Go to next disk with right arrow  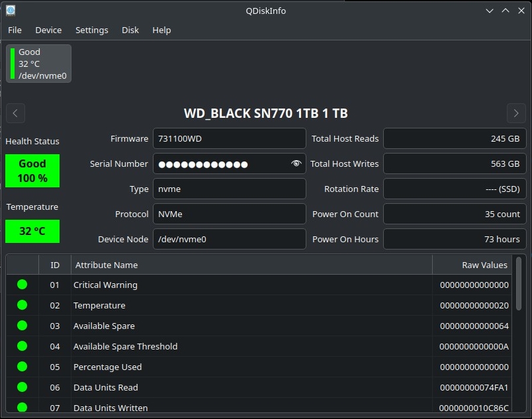[x=516, y=113]
